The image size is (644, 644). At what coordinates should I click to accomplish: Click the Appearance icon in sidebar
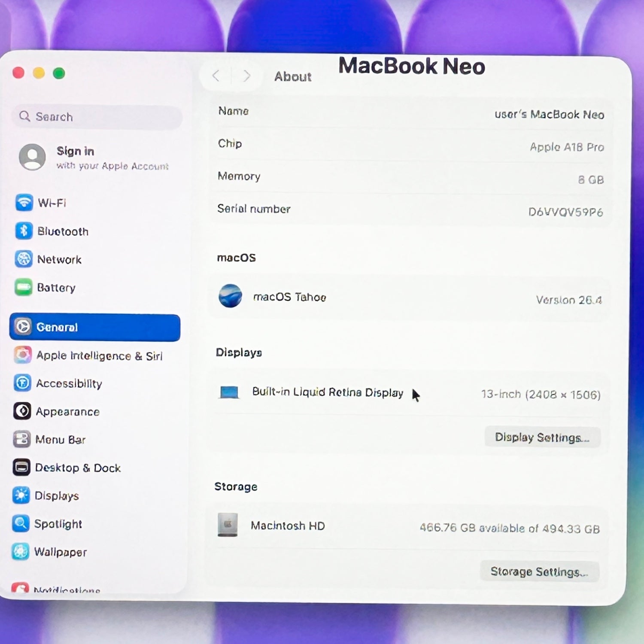click(x=22, y=411)
